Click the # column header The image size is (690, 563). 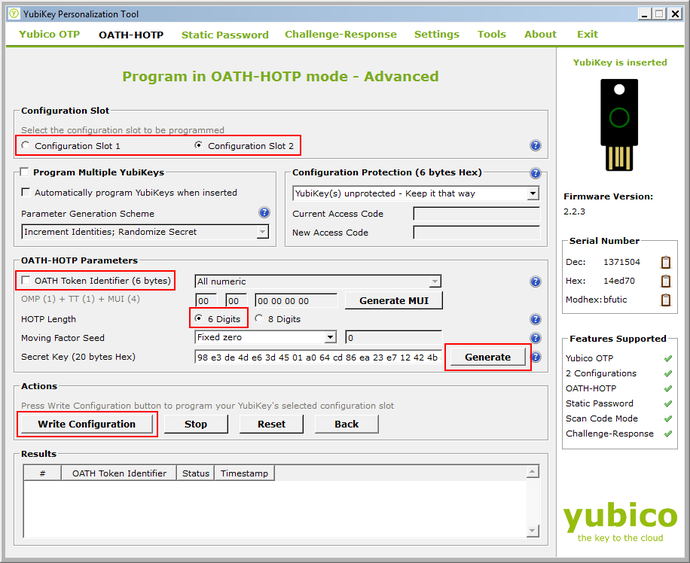click(42, 473)
